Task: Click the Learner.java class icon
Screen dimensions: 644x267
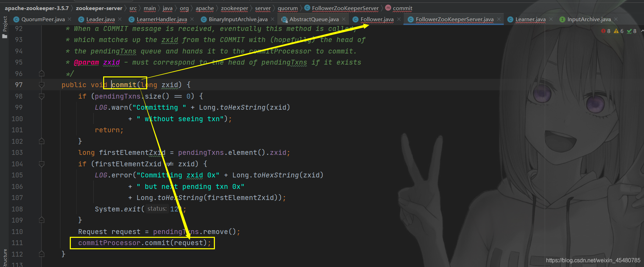Action: coord(510,19)
